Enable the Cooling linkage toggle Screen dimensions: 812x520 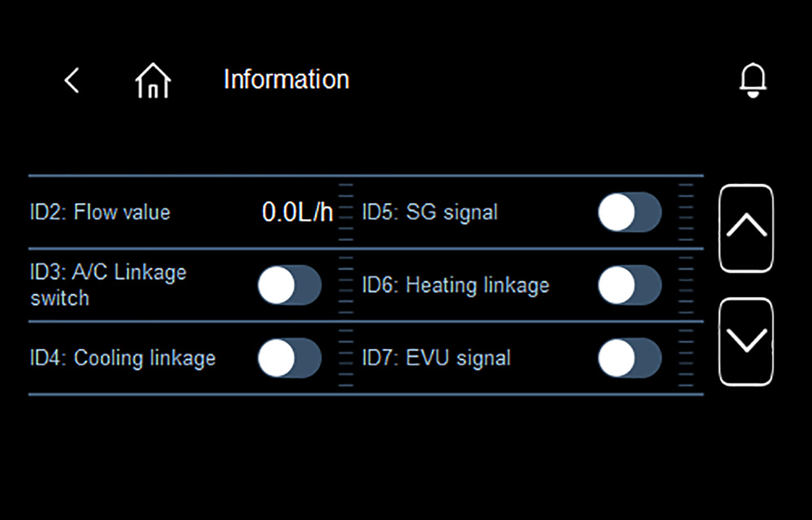[289, 358]
